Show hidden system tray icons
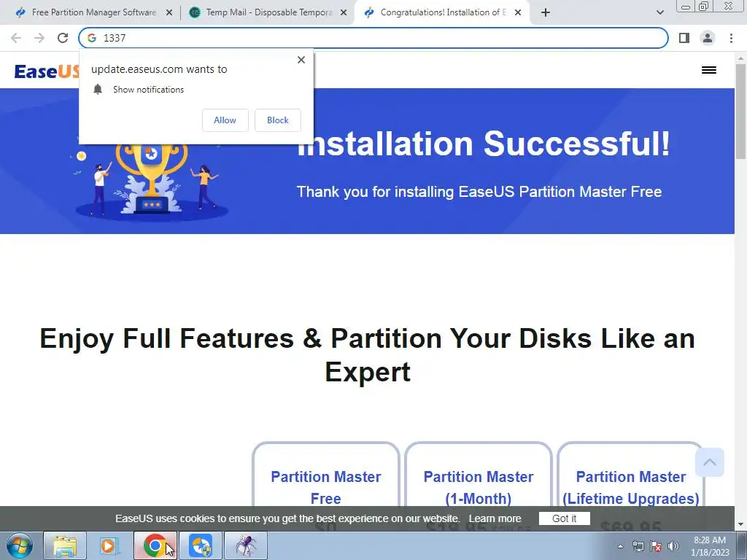The height and width of the screenshot is (560, 747). click(620, 546)
